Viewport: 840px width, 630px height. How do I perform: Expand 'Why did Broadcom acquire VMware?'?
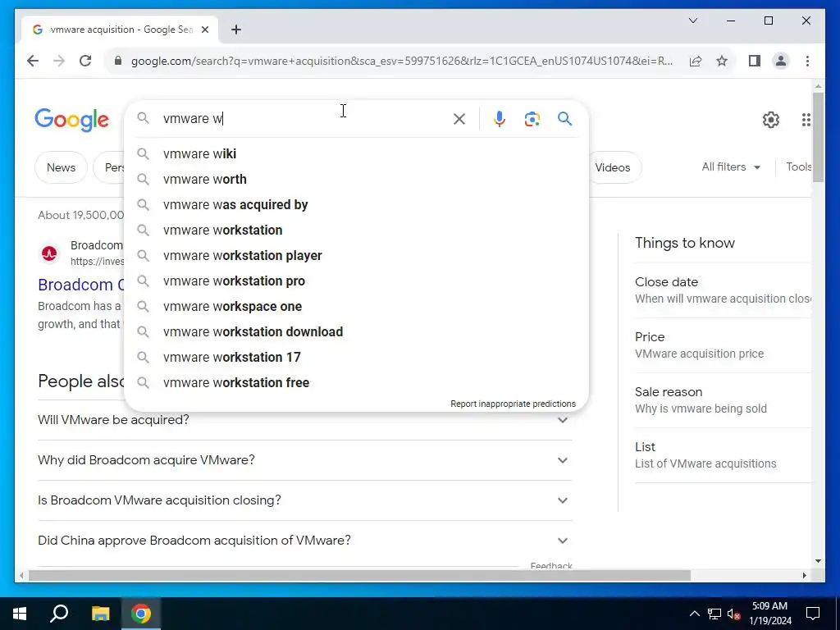click(305, 460)
